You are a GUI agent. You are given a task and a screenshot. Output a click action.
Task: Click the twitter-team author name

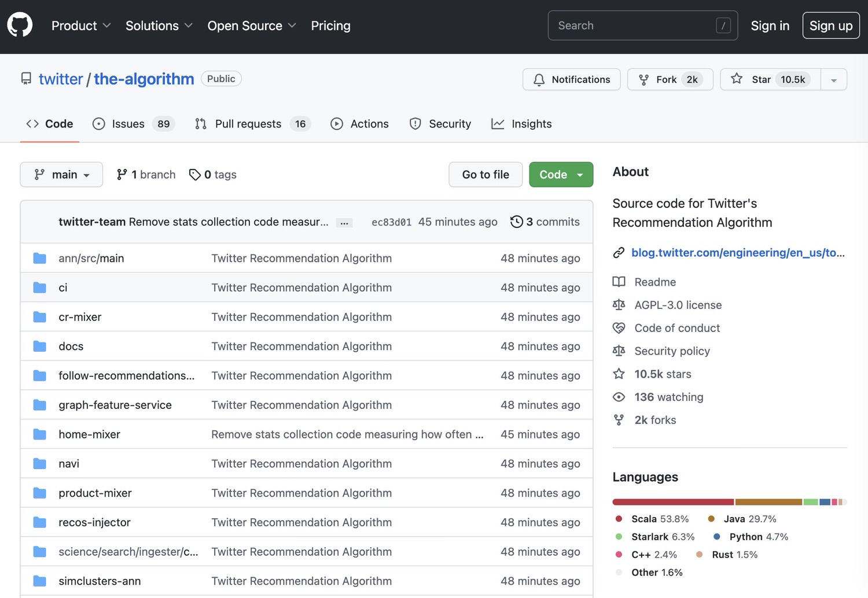(x=92, y=222)
